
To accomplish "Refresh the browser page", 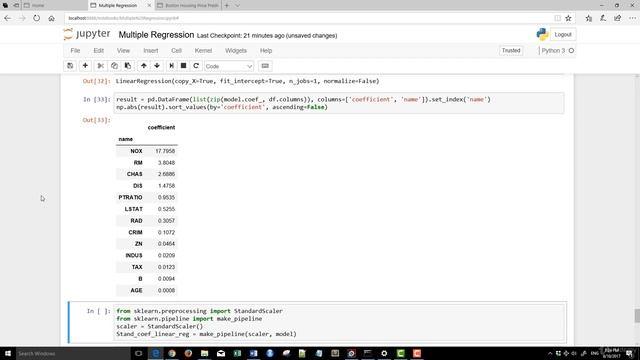I will click(37, 18).
